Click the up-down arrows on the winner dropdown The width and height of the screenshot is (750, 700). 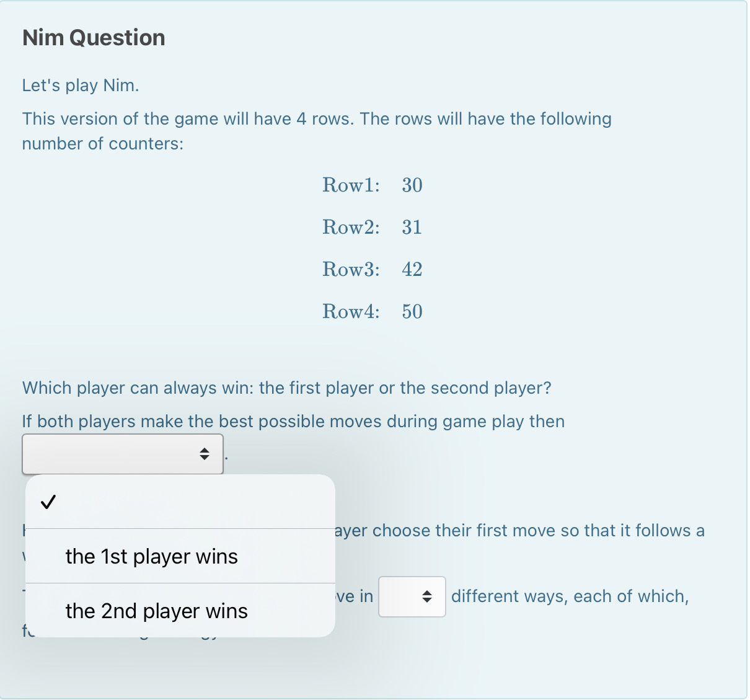tap(205, 454)
